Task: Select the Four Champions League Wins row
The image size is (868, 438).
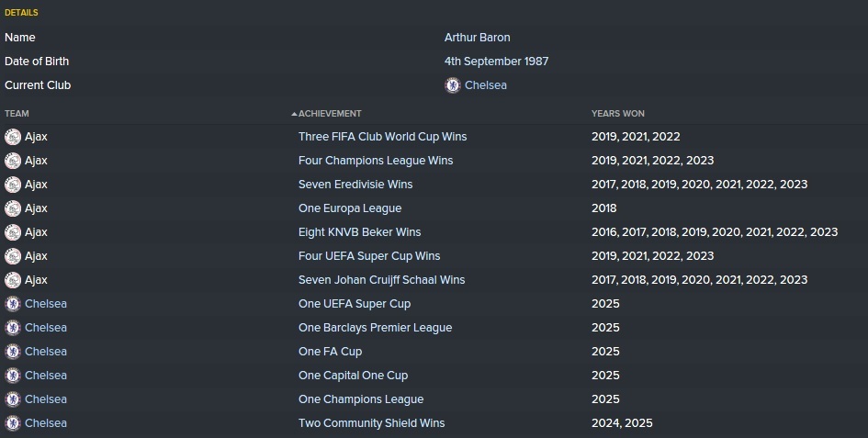Action: tap(434, 161)
